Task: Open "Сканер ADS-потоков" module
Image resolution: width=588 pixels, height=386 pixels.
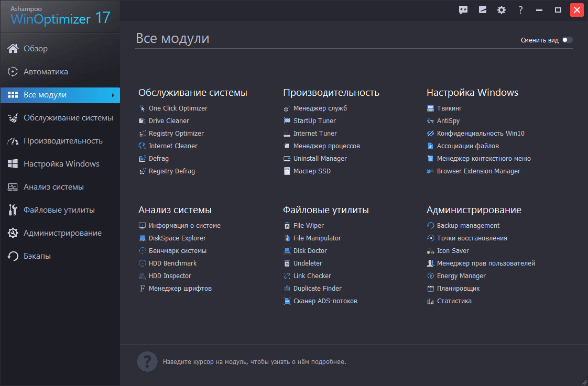Action: tap(320, 301)
